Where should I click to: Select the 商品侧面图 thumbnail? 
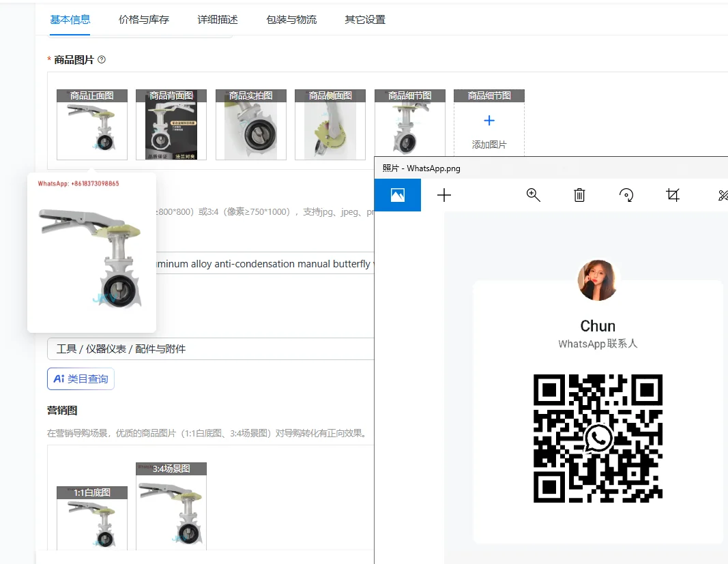[330, 124]
